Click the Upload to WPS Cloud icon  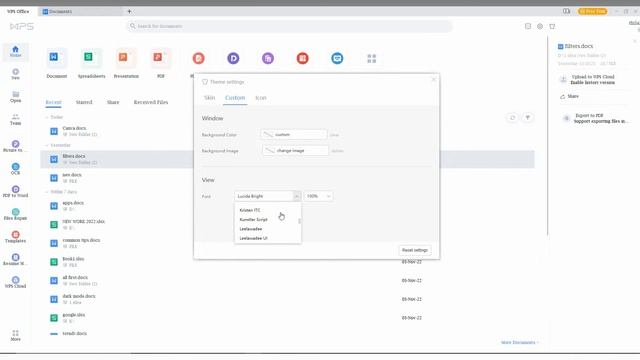click(x=563, y=80)
